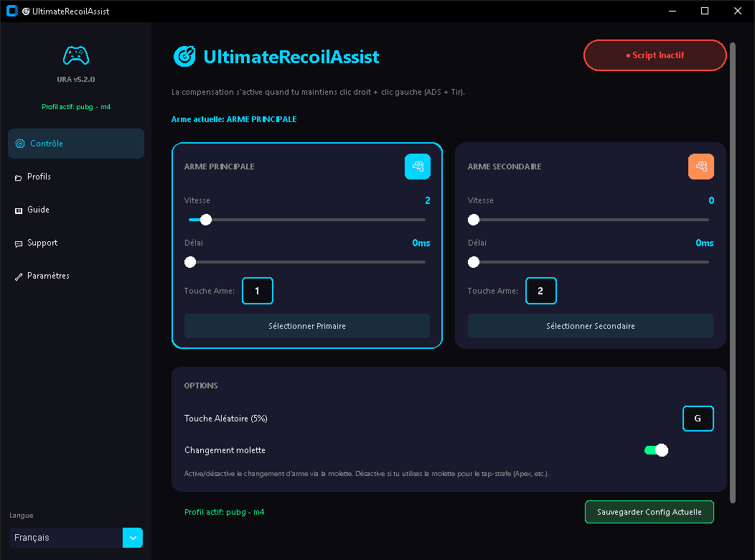Click the secondary weapon key box showing 2
Screen dimensions: 755x560
point(540,291)
